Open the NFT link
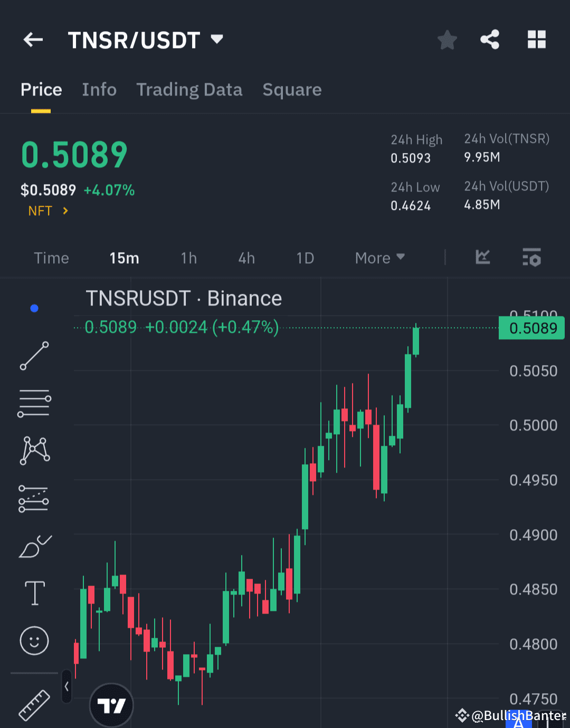Viewport: 570px width, 728px height. click(x=47, y=210)
